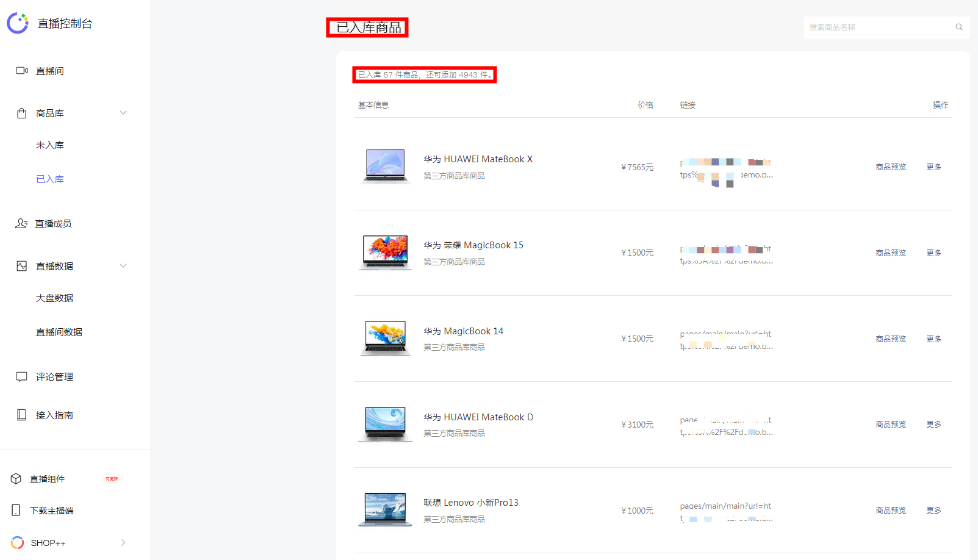Open 评论管理 via its comment icon
Viewport: 978px width, 560px height.
coord(22,376)
